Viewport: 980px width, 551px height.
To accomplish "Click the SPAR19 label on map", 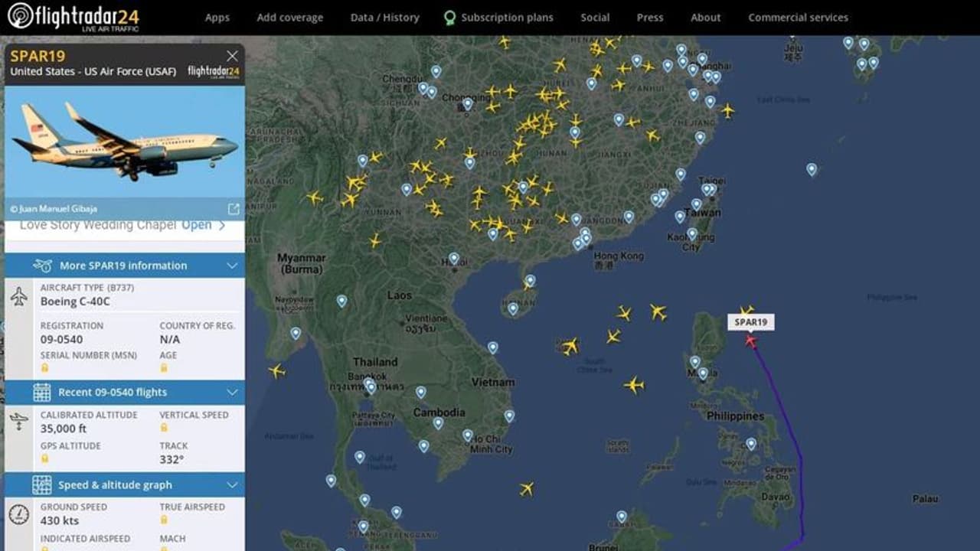I will click(750, 322).
